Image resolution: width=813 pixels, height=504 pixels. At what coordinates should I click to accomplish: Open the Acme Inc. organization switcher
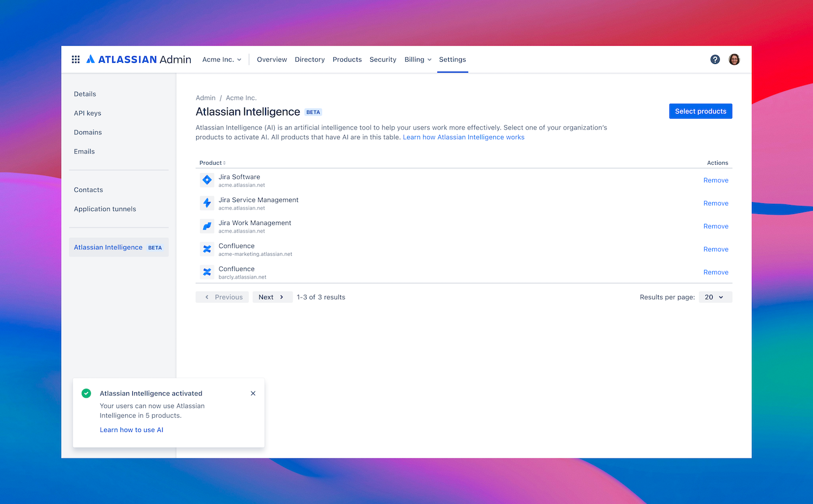[222, 59]
